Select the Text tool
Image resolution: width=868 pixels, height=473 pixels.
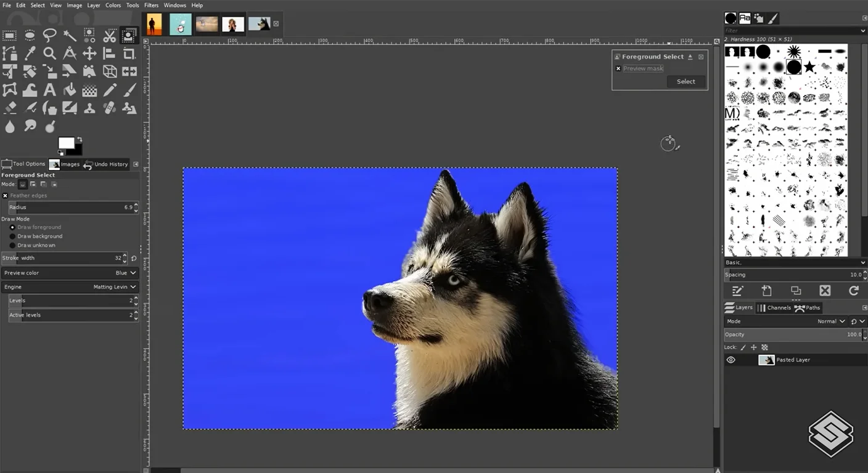[50, 90]
